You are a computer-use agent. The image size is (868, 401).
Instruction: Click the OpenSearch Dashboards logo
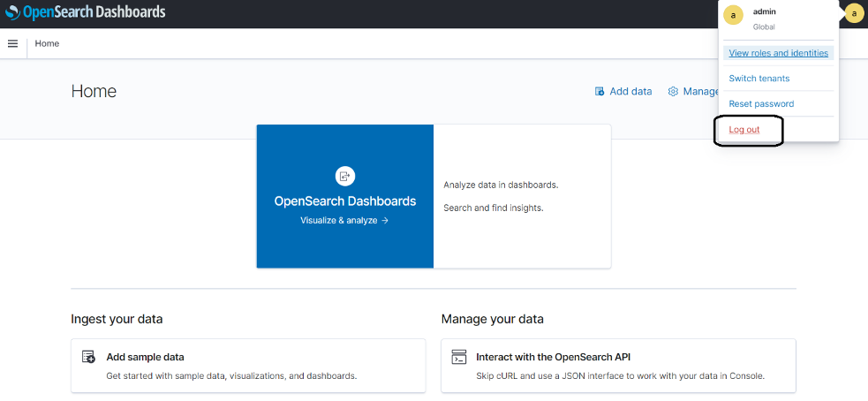(86, 12)
